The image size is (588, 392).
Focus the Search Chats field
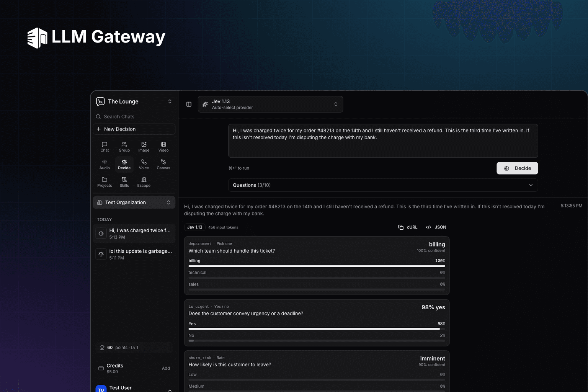pyautogui.click(x=134, y=117)
